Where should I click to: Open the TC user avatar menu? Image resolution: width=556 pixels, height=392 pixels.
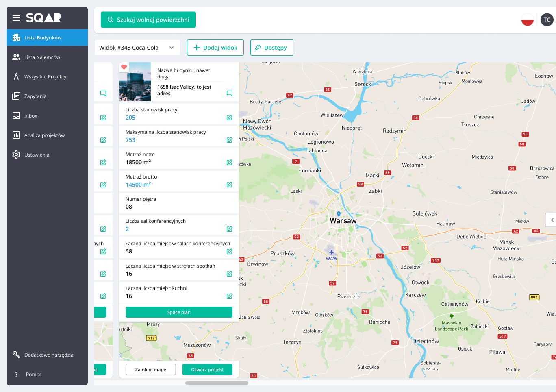pyautogui.click(x=547, y=20)
